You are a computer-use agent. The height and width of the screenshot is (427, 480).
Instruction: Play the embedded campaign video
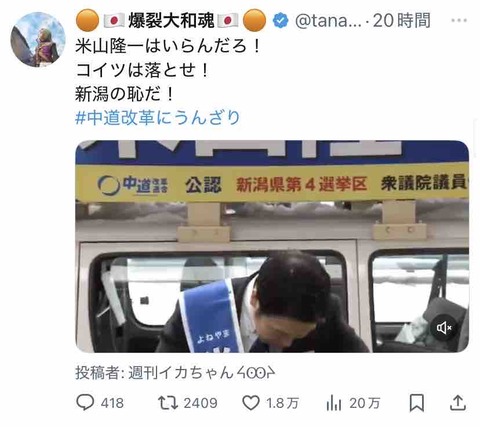(x=272, y=246)
